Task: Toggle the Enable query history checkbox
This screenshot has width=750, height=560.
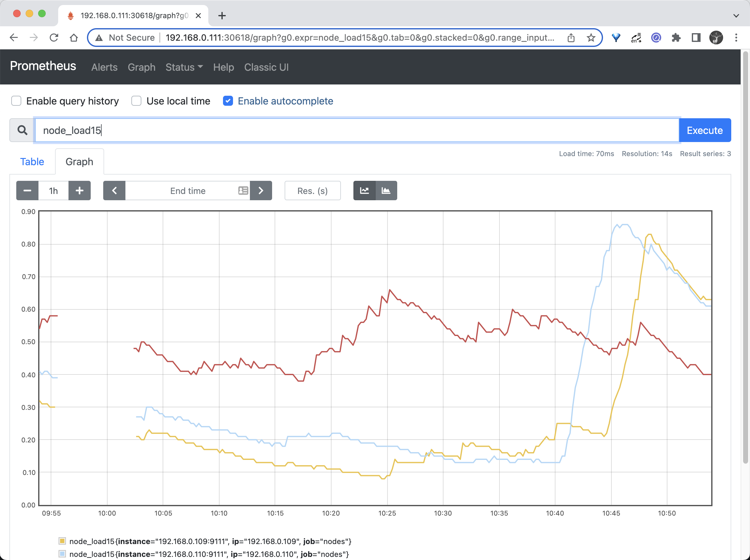Action: [x=17, y=101]
